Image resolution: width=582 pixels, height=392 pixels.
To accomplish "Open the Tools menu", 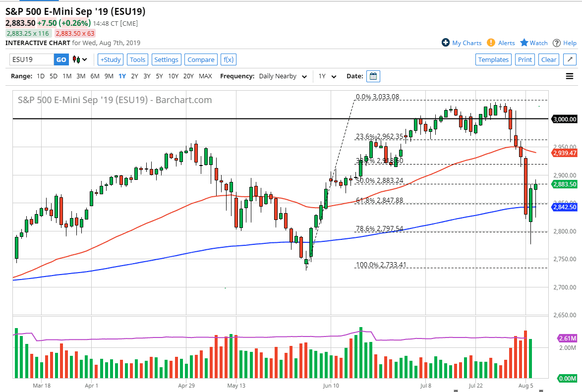I will (137, 59).
